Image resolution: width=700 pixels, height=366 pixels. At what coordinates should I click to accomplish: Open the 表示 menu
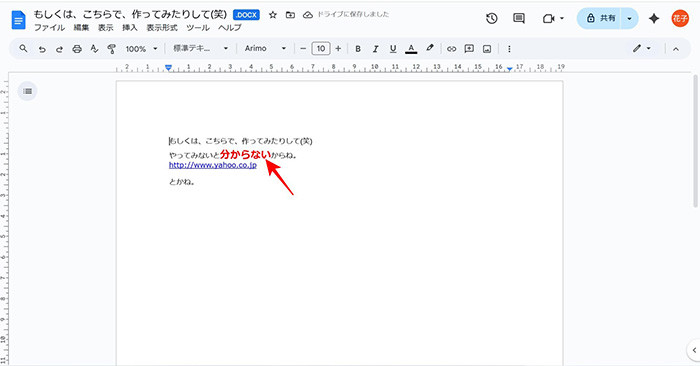point(105,28)
